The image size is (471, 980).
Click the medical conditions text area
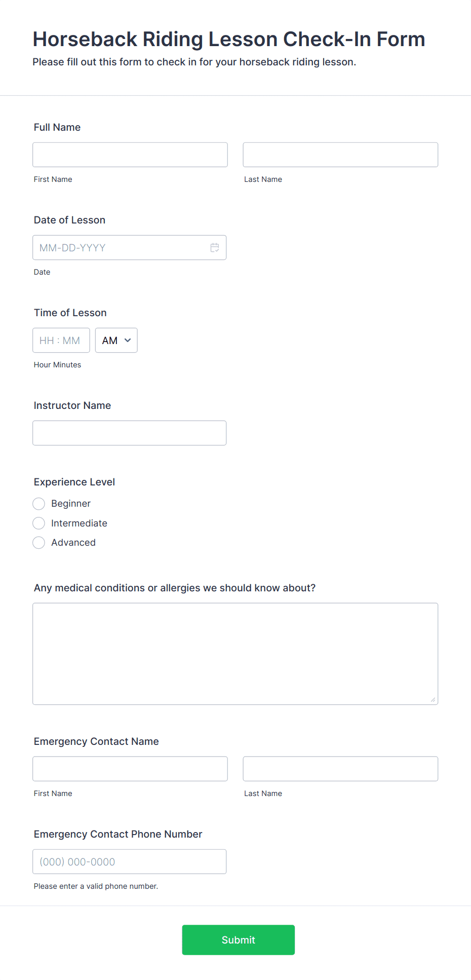235,654
